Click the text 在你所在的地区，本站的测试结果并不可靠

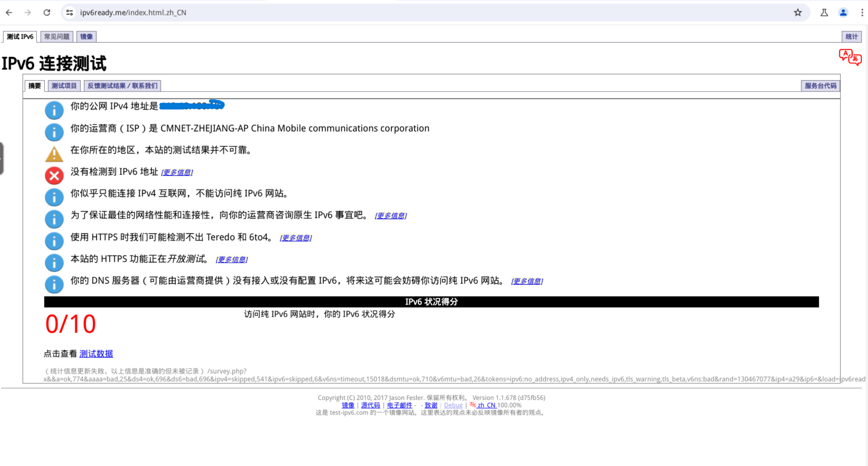pyautogui.click(x=161, y=150)
